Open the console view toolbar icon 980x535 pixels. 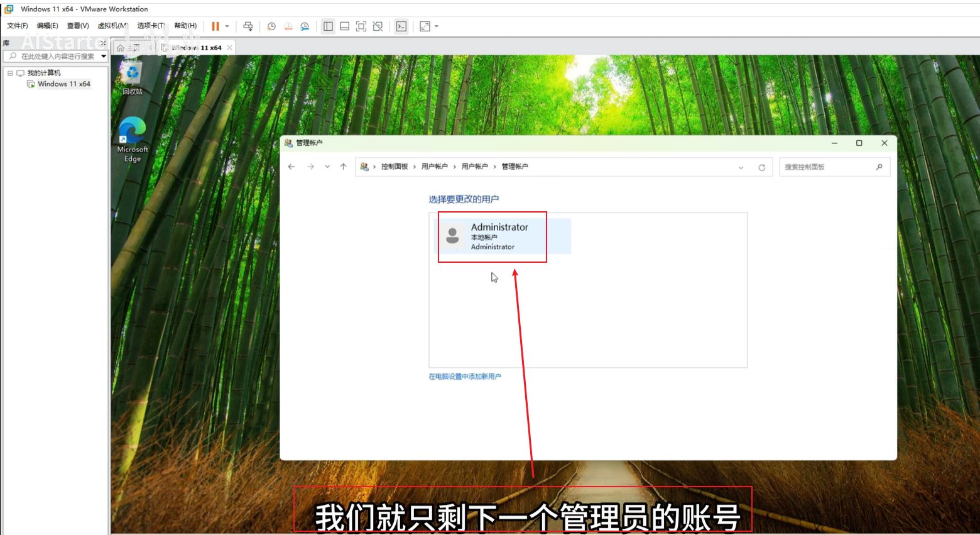click(x=401, y=26)
